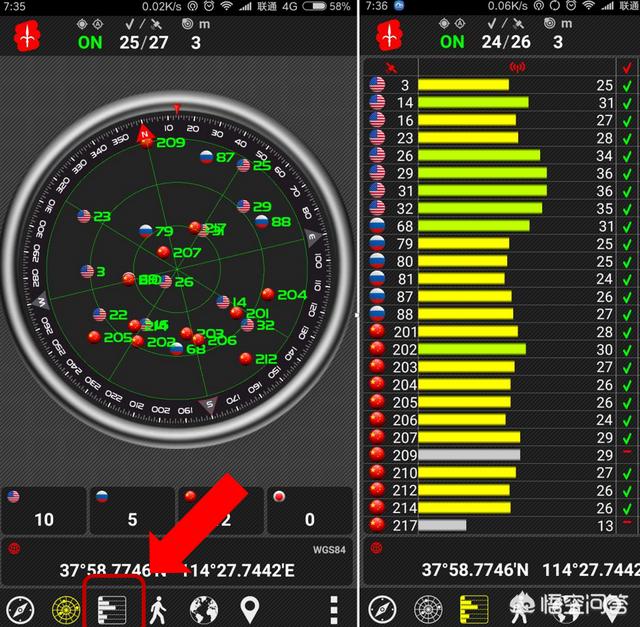The height and width of the screenshot is (627, 640).
Task: Open walking track tab in left screen
Action: 158,610
